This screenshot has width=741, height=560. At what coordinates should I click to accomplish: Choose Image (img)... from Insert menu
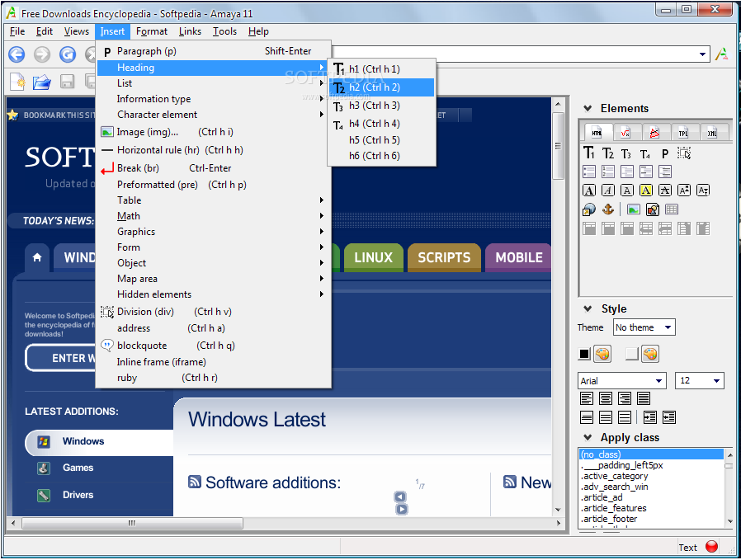[x=214, y=132]
